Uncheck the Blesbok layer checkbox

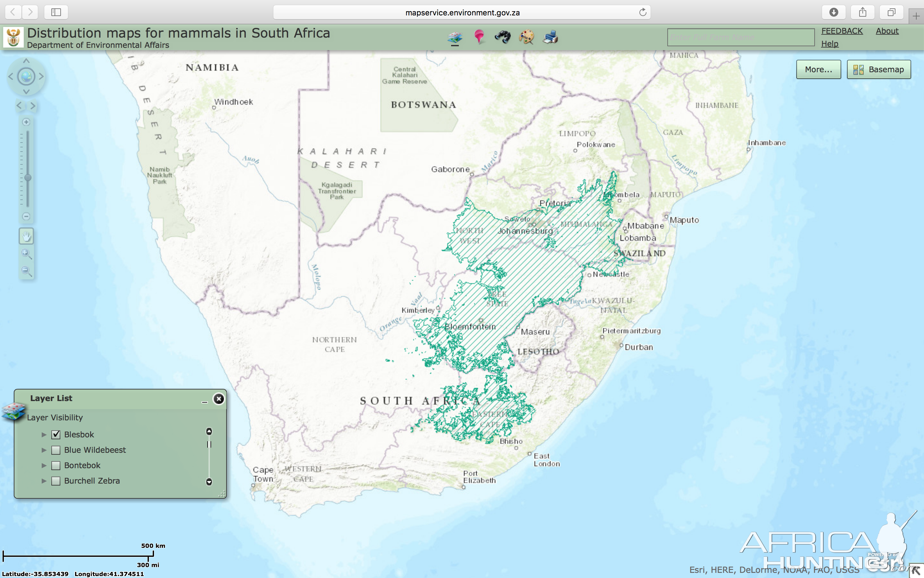click(56, 435)
